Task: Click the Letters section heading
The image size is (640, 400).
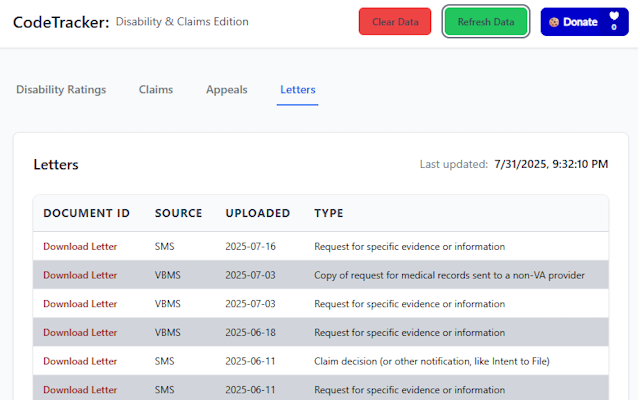Action: click(x=56, y=164)
